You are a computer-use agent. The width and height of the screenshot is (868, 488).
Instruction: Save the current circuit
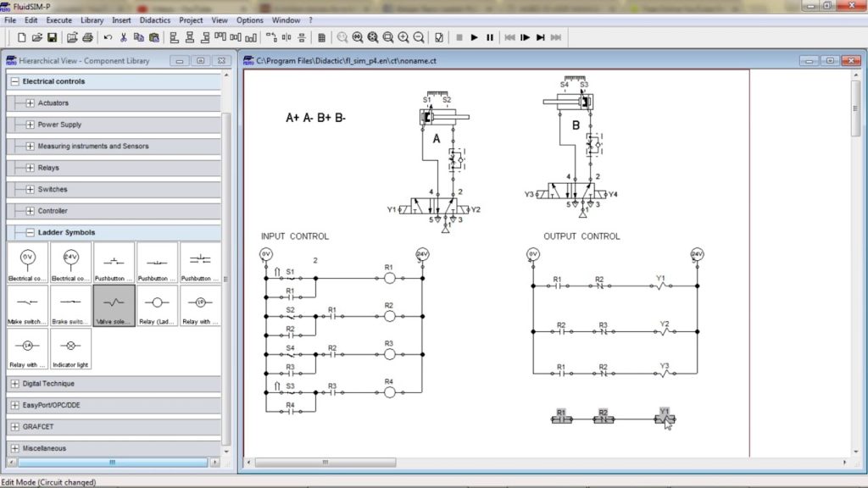pos(52,37)
